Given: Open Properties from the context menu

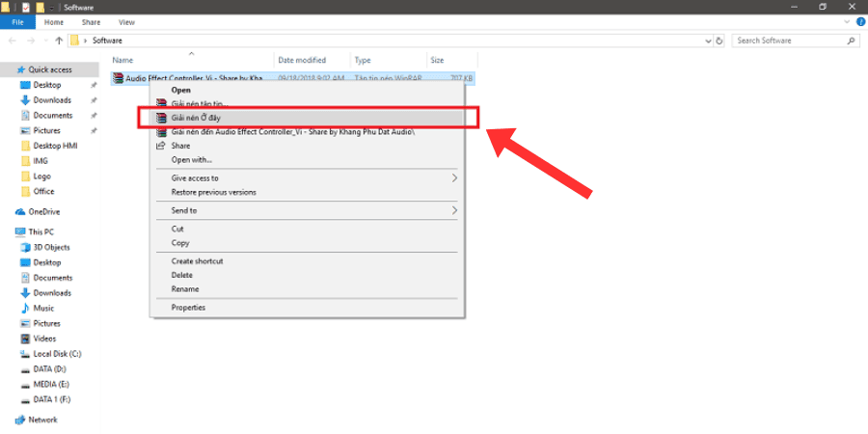Looking at the screenshot, I should (x=308, y=308).
